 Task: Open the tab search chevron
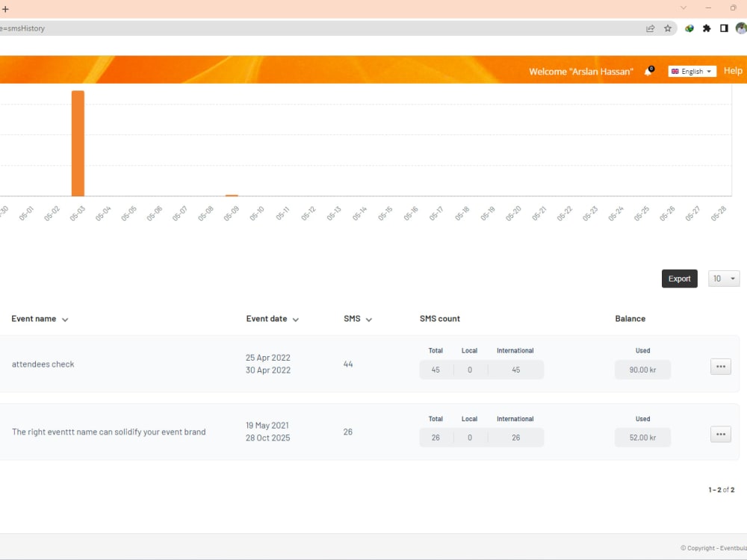(x=684, y=8)
